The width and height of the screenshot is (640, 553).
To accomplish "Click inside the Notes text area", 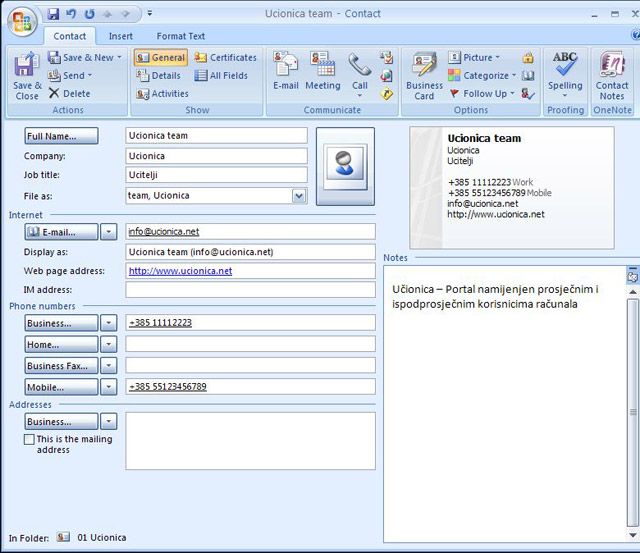I will [504, 404].
